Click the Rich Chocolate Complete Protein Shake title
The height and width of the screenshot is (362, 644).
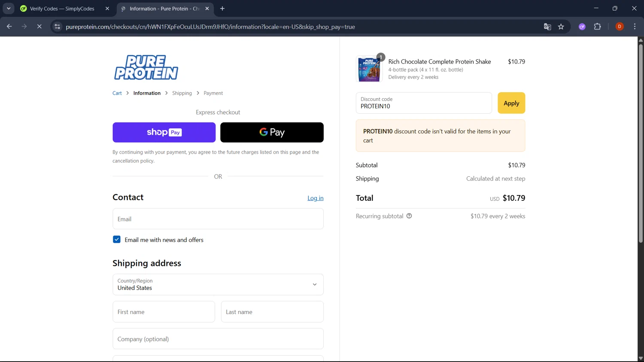point(440,61)
